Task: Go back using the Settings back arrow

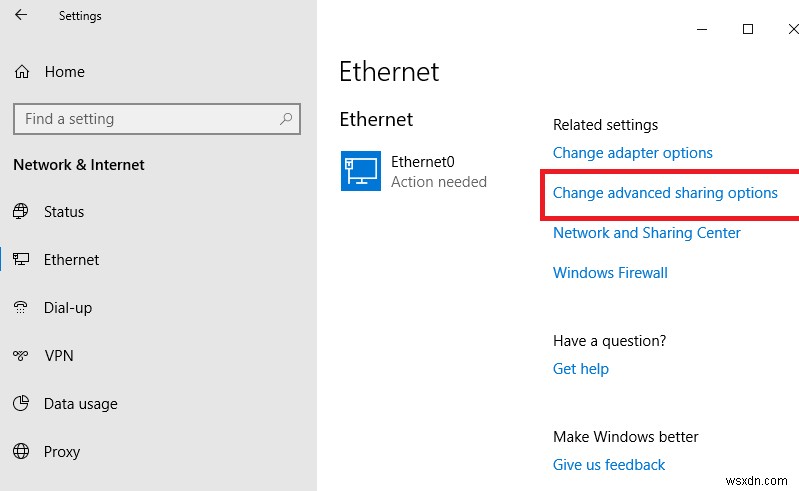Action: 21,15
